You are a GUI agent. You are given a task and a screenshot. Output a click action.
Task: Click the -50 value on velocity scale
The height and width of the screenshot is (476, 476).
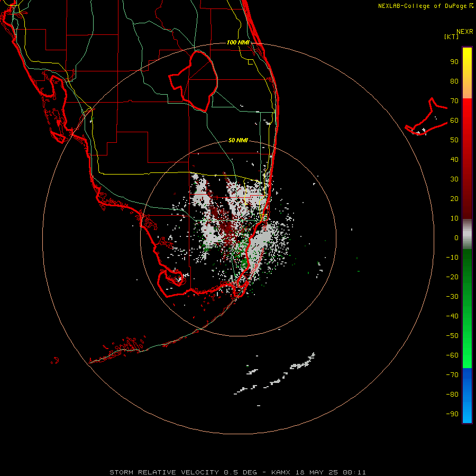pos(452,336)
